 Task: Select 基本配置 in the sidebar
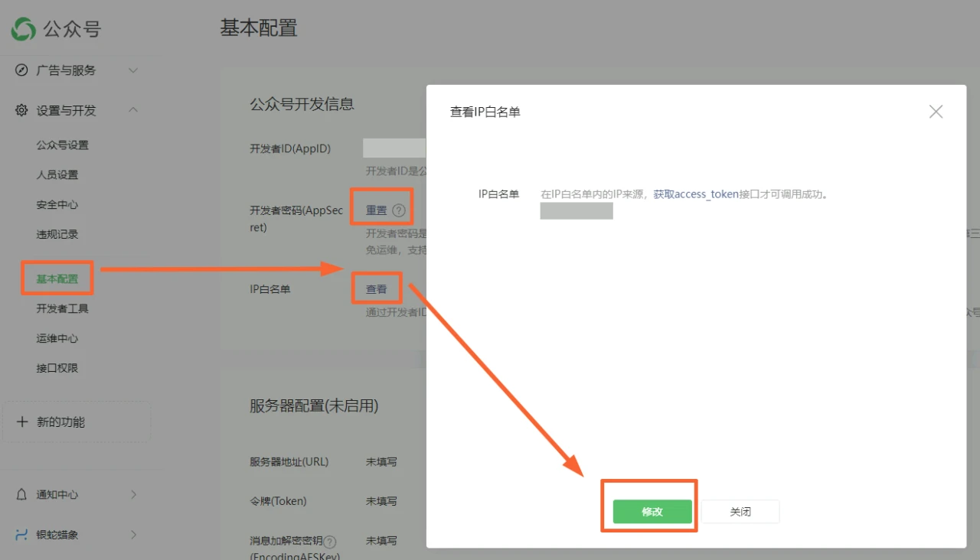(x=56, y=278)
